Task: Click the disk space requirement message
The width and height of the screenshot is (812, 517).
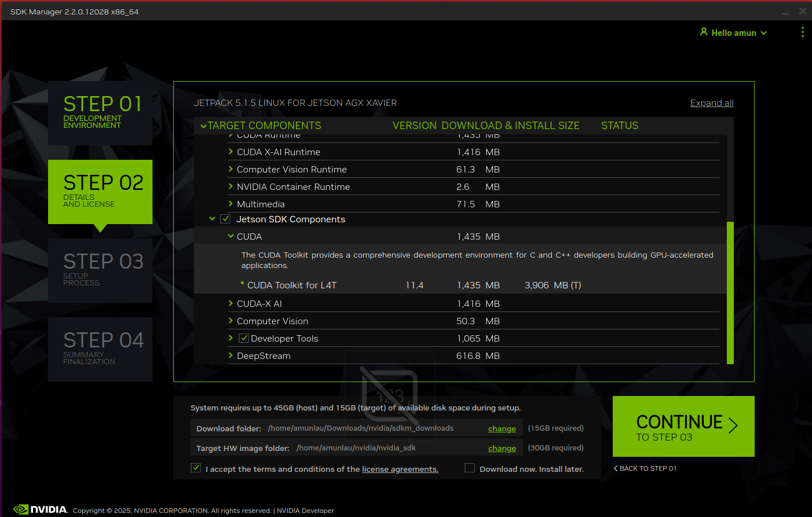Action: point(356,408)
